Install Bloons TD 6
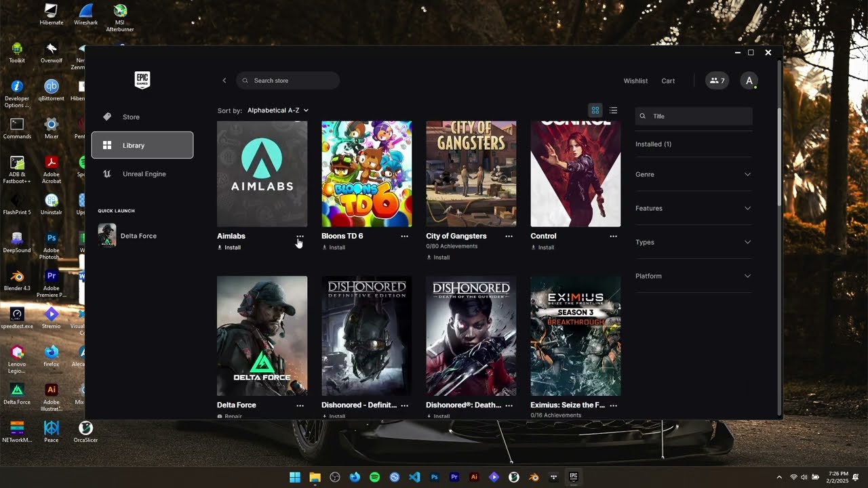Screen dimensions: 868x488 pos(334,247)
